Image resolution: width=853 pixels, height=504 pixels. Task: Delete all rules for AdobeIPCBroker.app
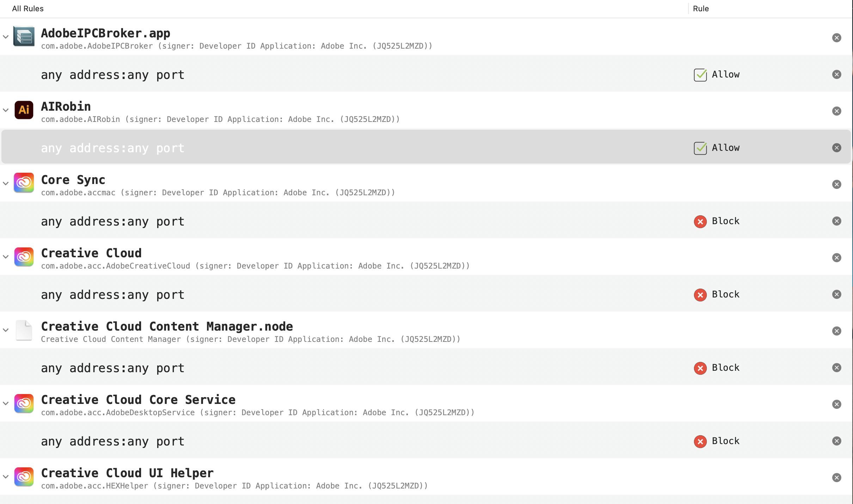tap(836, 38)
